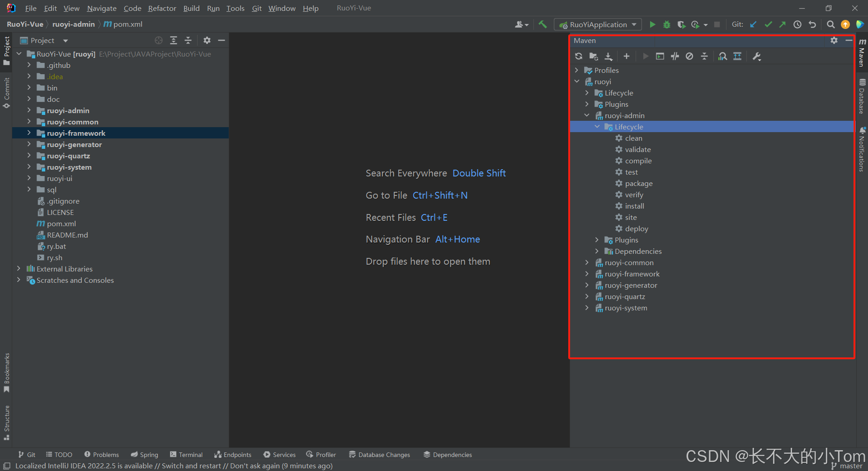Expand the ruoyi-framework folder in Project

coord(29,133)
